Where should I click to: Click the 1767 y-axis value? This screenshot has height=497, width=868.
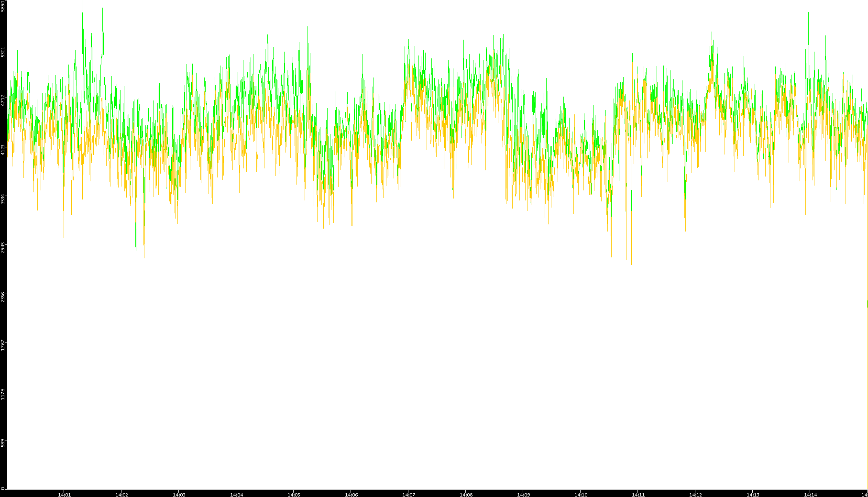pyautogui.click(x=3, y=345)
